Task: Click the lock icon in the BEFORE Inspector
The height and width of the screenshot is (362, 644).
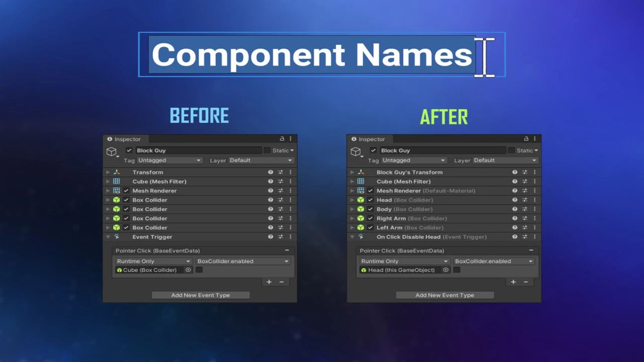Action: click(x=282, y=139)
